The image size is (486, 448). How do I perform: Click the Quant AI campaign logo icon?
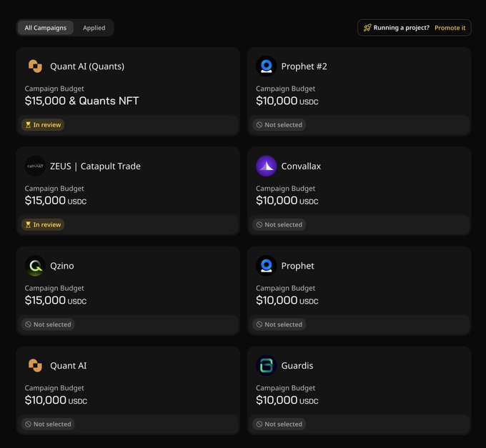(35, 366)
